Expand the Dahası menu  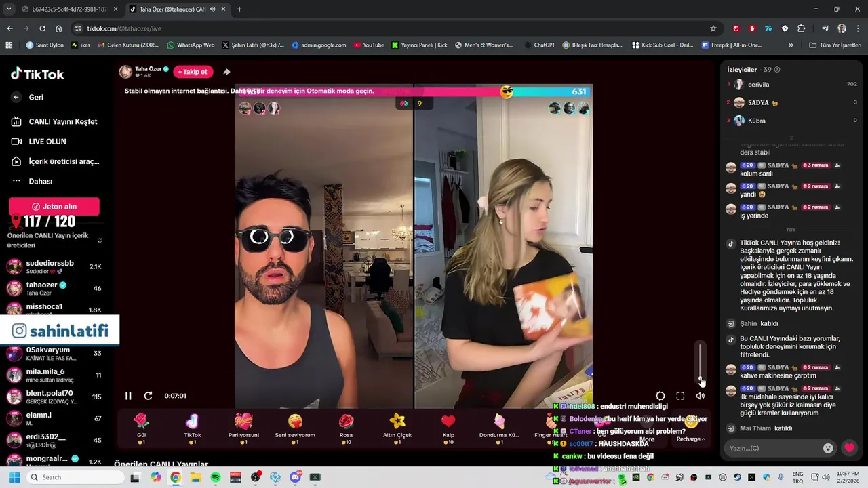pyautogui.click(x=32, y=181)
